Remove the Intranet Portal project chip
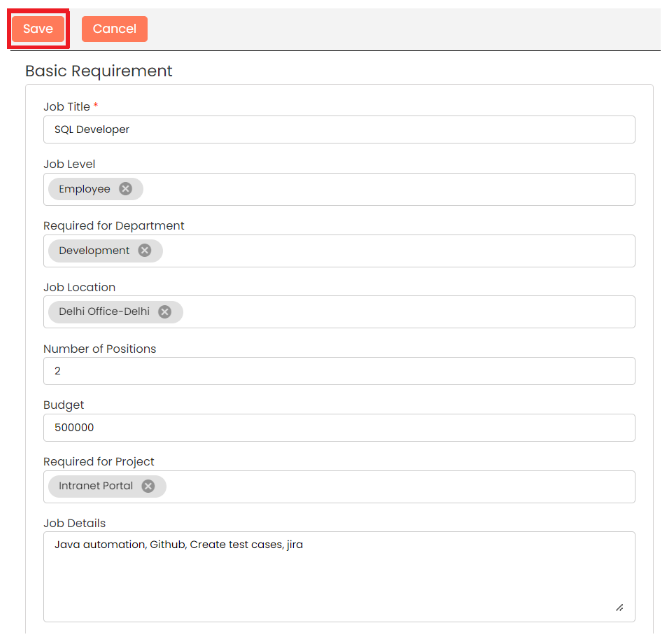 [148, 486]
